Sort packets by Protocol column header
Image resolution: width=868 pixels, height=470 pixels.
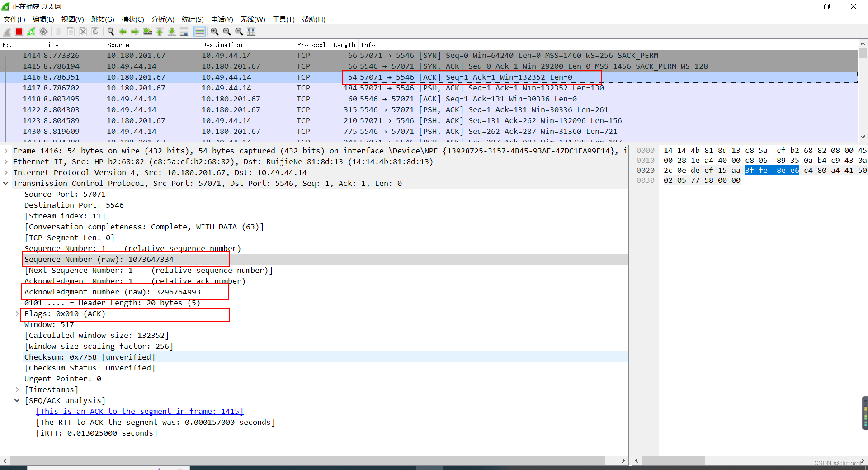[x=312, y=45]
